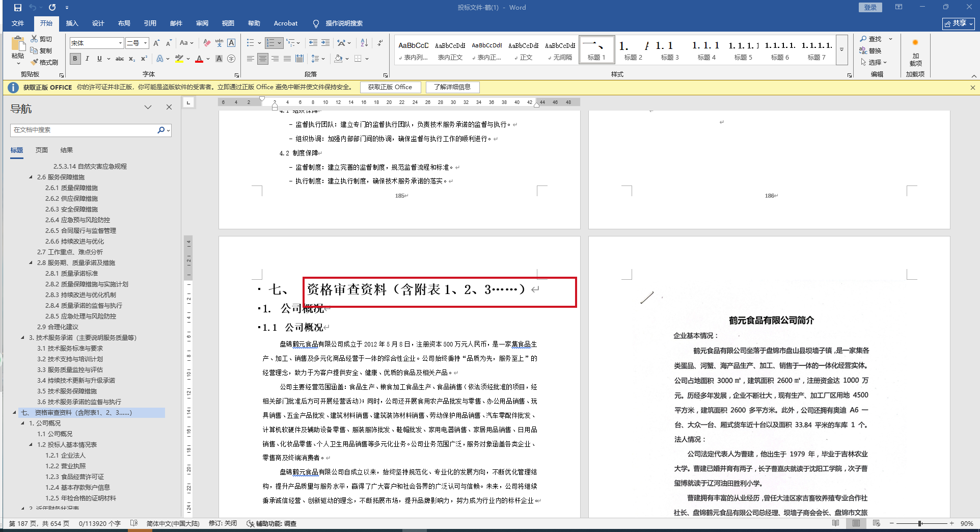980x532 pixels.
Task: Justify text on both sides
Action: pyautogui.click(x=287, y=59)
